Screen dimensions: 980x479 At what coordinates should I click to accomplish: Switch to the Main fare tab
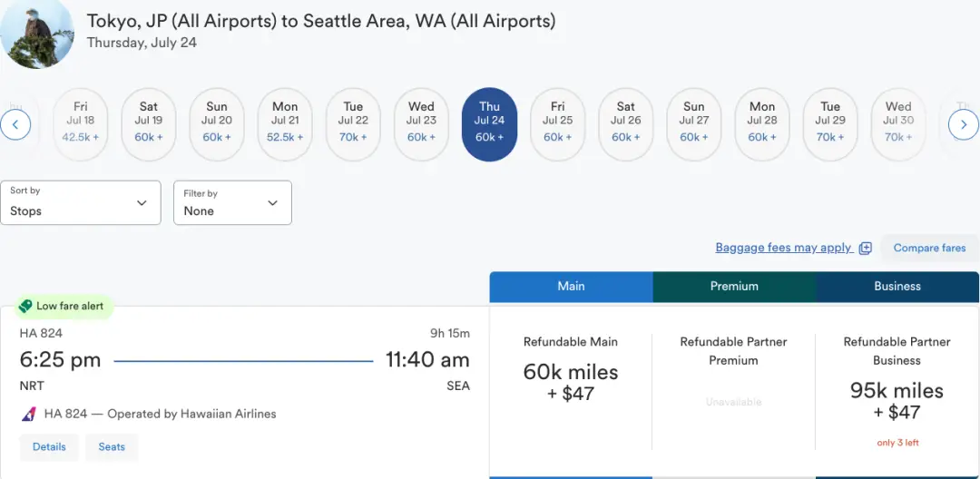(x=572, y=287)
